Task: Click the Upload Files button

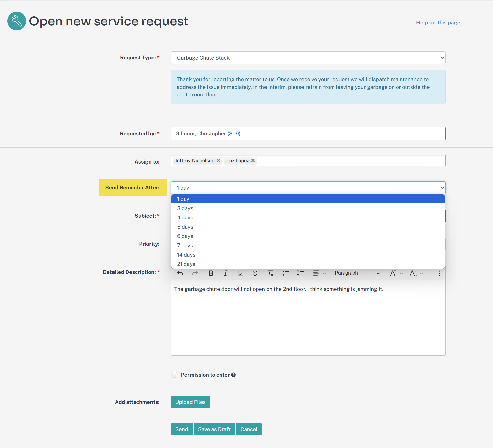Action: (190, 402)
